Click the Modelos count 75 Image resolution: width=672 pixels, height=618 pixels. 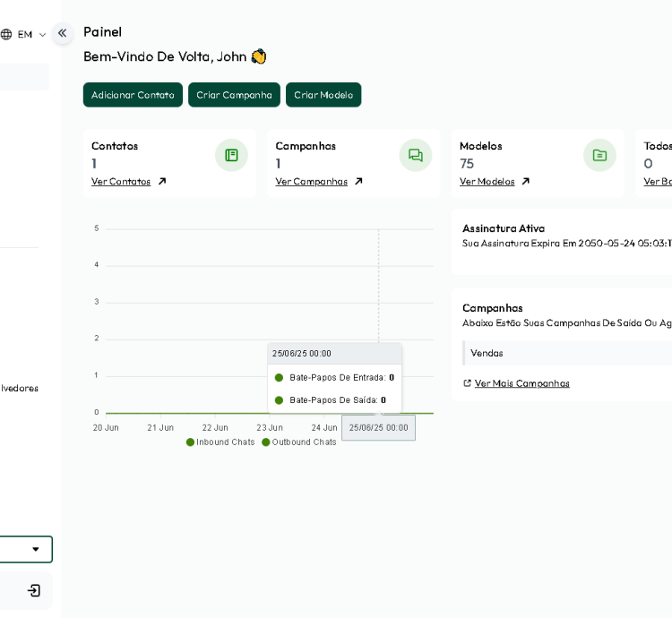(x=467, y=164)
